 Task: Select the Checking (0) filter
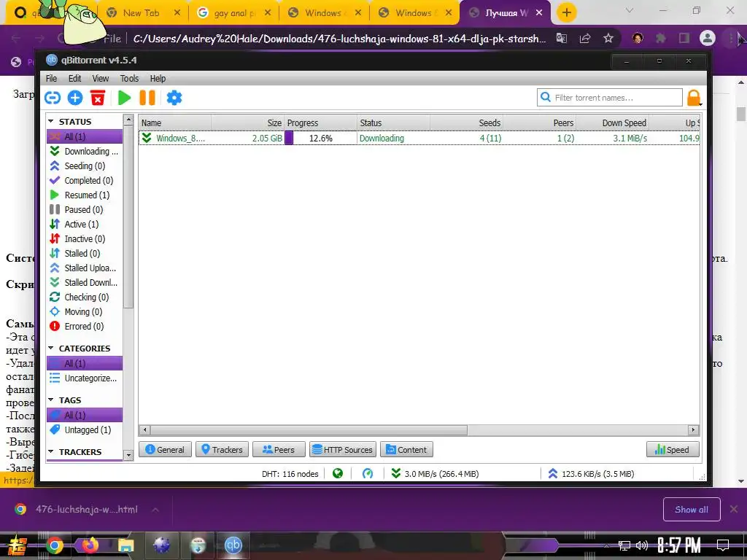[x=85, y=297]
